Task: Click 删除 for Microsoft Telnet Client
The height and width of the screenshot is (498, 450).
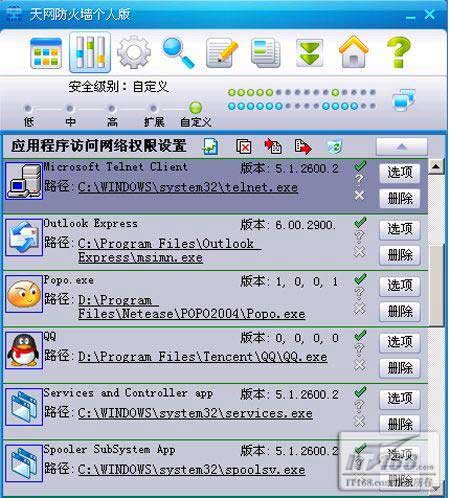Action: pyautogui.click(x=399, y=199)
